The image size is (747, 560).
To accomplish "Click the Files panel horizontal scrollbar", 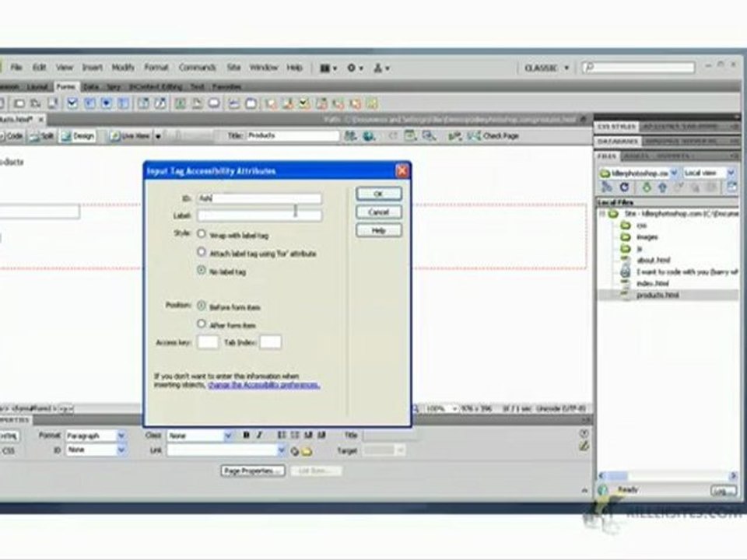I will 667,476.
